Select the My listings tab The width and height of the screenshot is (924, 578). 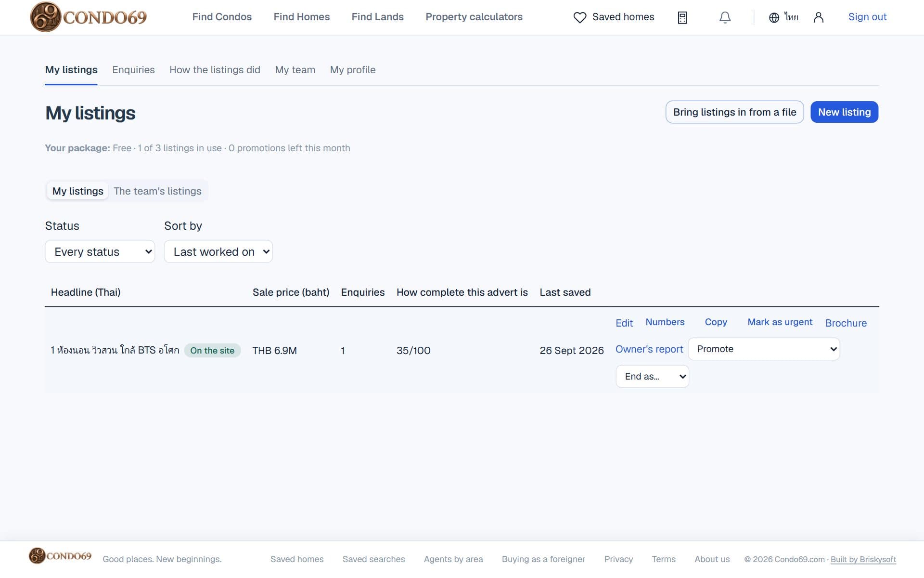71,70
